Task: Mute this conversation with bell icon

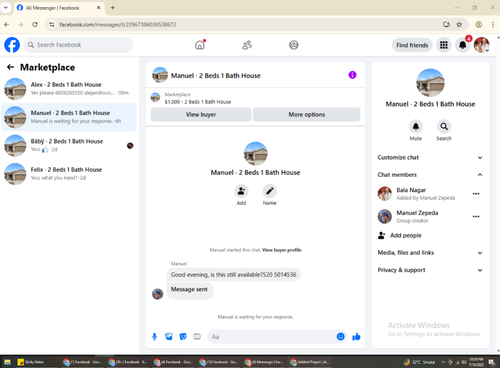Action: pyautogui.click(x=416, y=126)
